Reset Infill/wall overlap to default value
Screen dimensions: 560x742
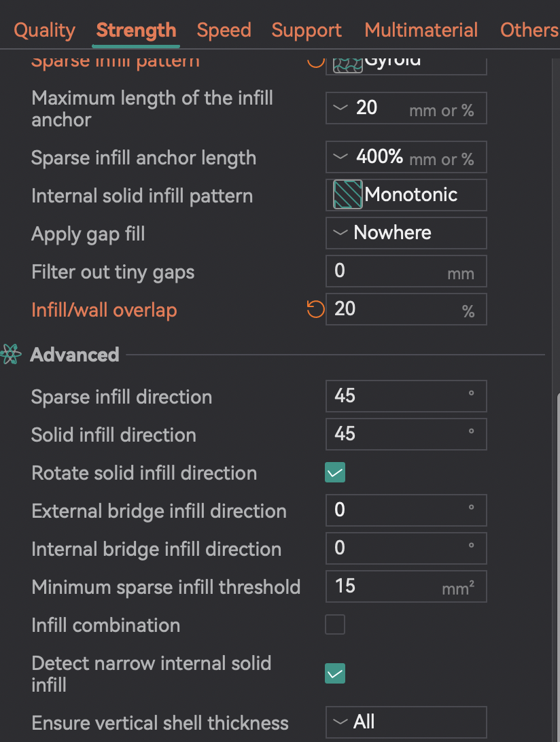pos(315,309)
